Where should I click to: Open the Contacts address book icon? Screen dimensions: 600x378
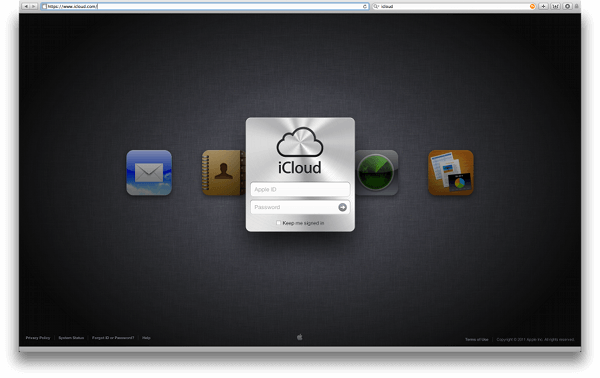pyautogui.click(x=223, y=173)
